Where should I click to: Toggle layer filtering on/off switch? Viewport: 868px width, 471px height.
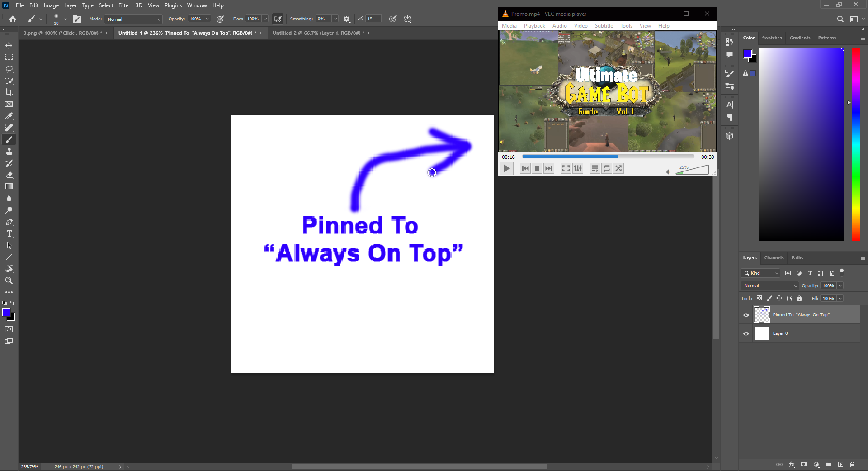click(842, 272)
